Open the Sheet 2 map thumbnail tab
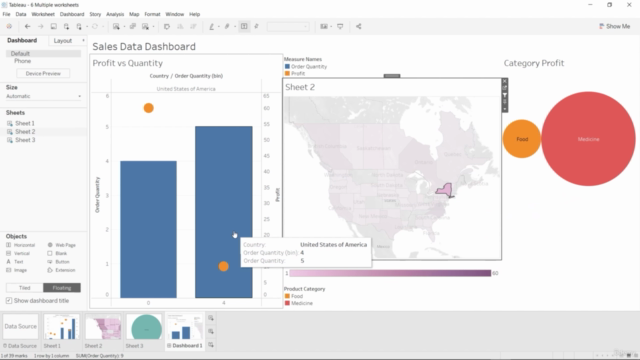640x360 pixels. coord(103,327)
